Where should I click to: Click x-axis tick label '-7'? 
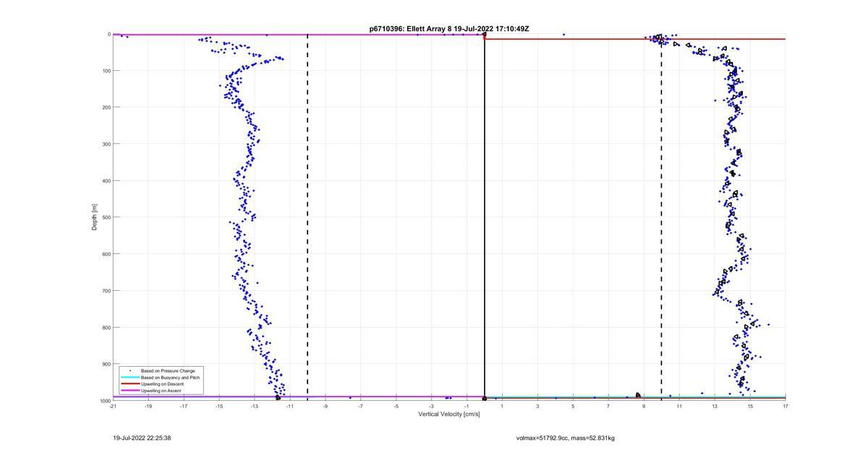point(360,407)
